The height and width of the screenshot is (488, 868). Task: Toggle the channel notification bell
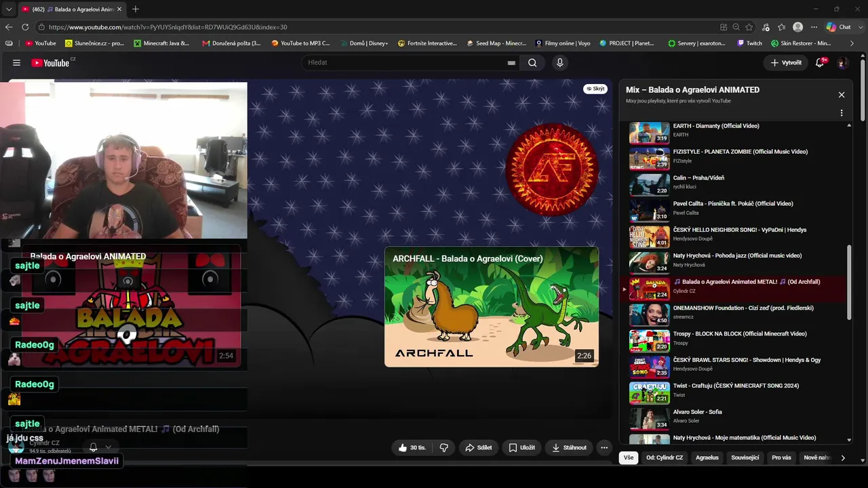click(94, 447)
